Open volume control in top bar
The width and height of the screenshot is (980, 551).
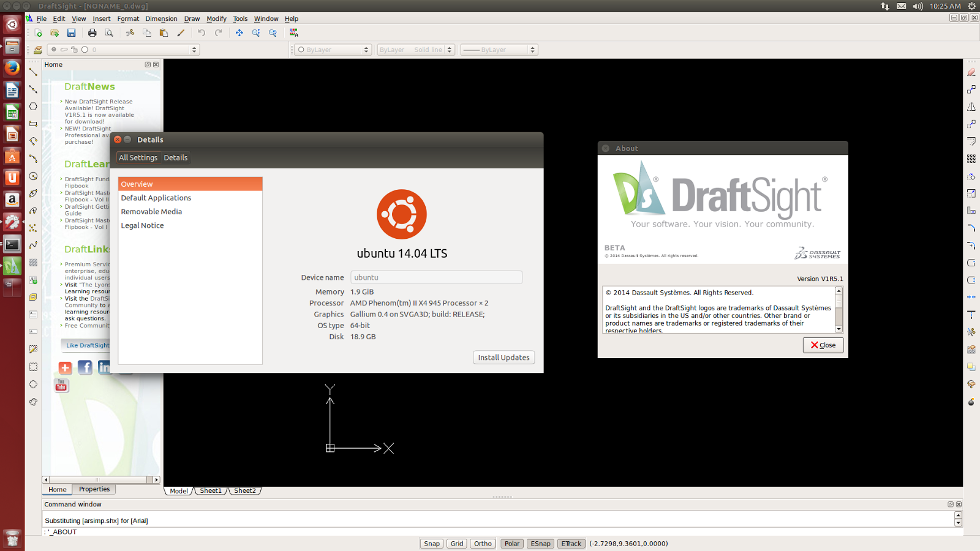pyautogui.click(x=918, y=6)
